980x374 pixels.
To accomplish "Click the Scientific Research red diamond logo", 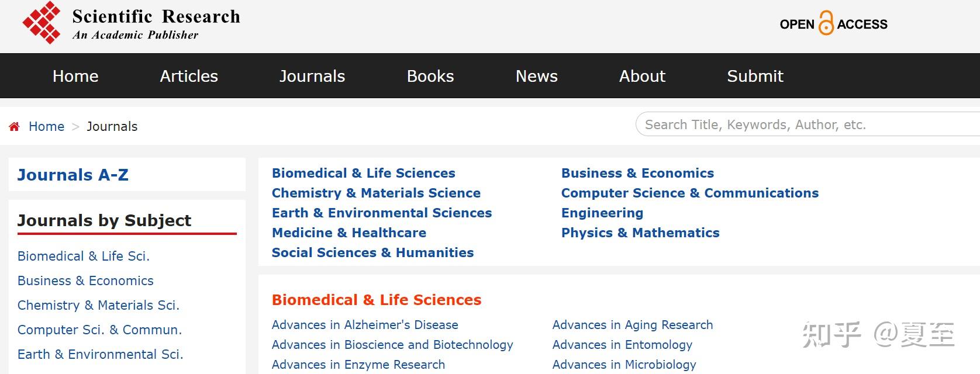I will pos(42,23).
